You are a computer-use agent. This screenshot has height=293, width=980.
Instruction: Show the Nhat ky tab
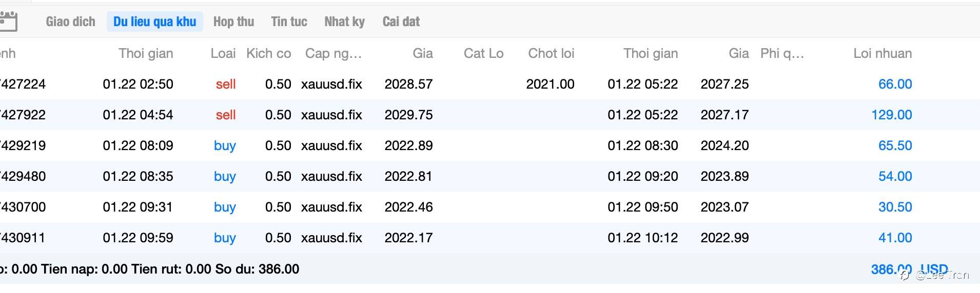(x=344, y=22)
